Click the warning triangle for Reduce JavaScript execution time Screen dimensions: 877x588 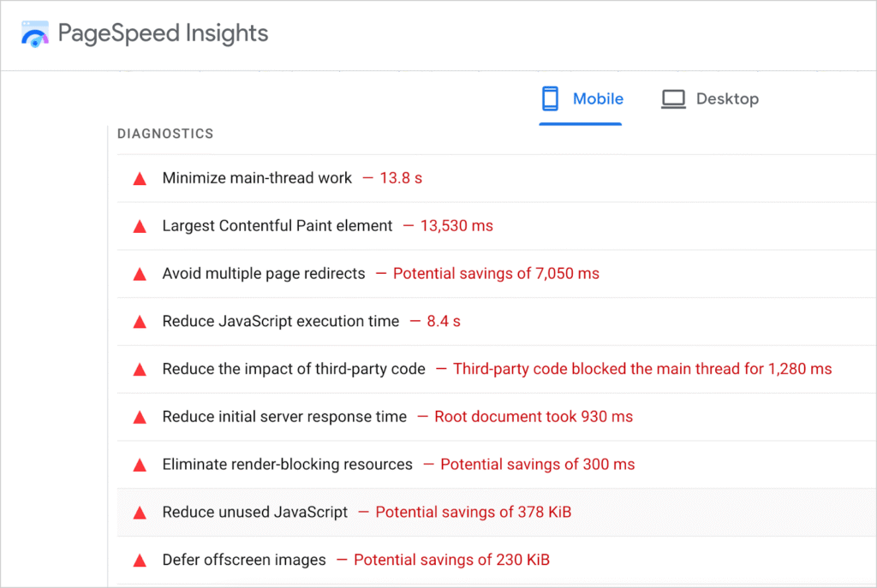(x=140, y=321)
